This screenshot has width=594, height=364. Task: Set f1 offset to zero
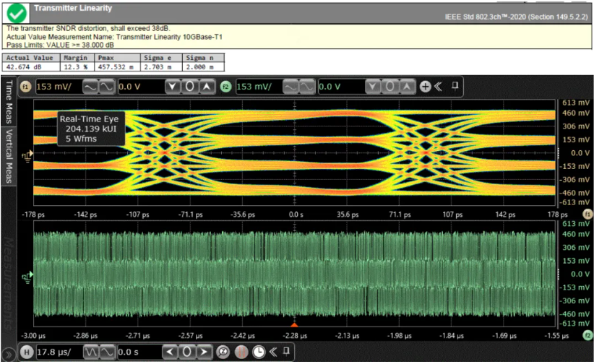[189, 87]
